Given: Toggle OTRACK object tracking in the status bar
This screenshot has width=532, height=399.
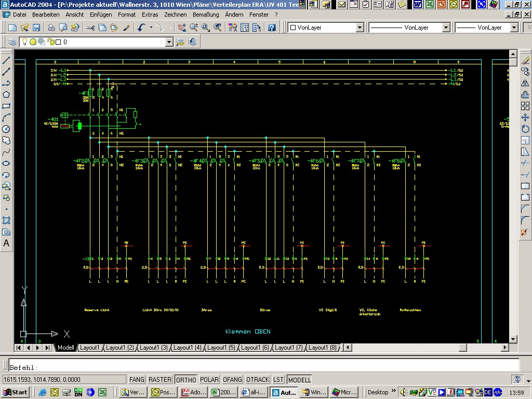Looking at the screenshot, I should (x=258, y=379).
